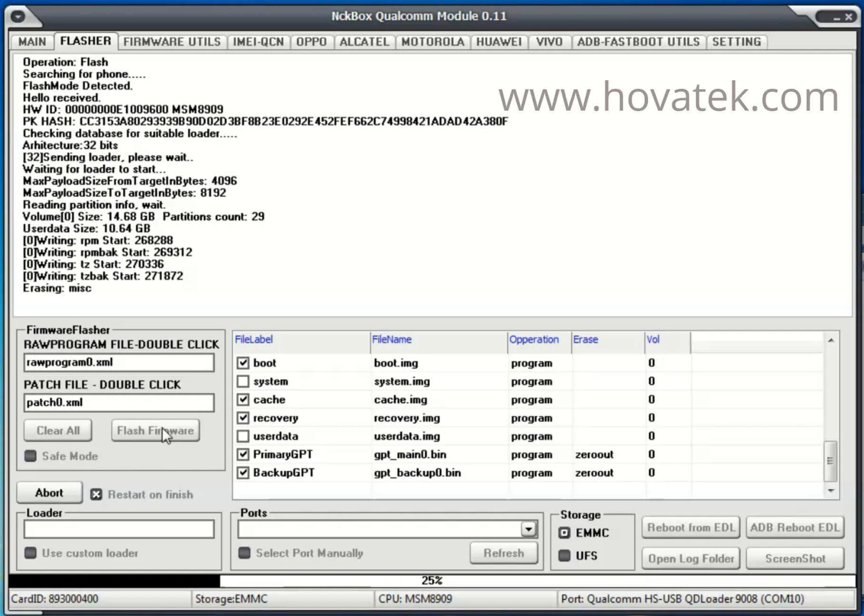
Task: Uncheck the boot partition checkbox
Action: [243, 363]
